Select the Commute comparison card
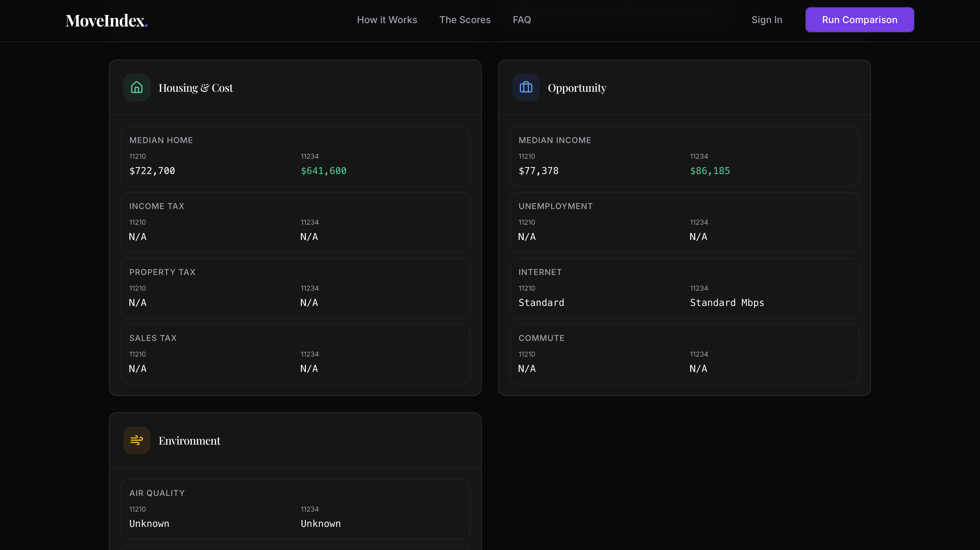The height and width of the screenshot is (550, 980). pyautogui.click(x=684, y=354)
